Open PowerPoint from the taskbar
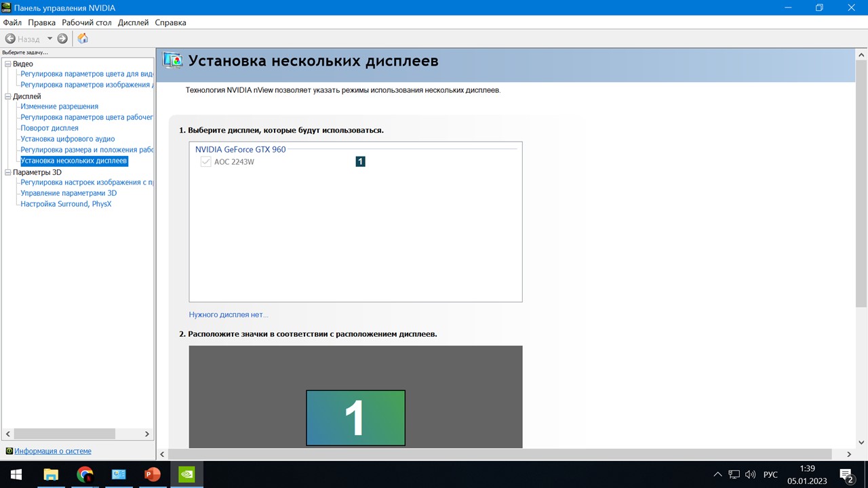 pos(153,474)
